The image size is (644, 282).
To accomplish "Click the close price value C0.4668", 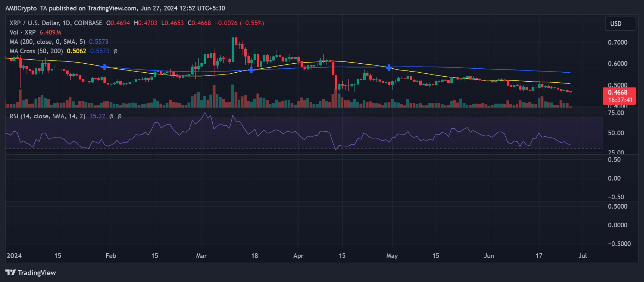I will tap(199, 23).
